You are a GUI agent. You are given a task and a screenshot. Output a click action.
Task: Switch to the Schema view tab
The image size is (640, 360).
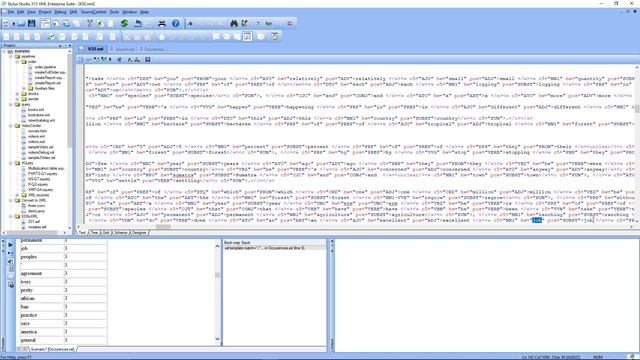pos(121,232)
